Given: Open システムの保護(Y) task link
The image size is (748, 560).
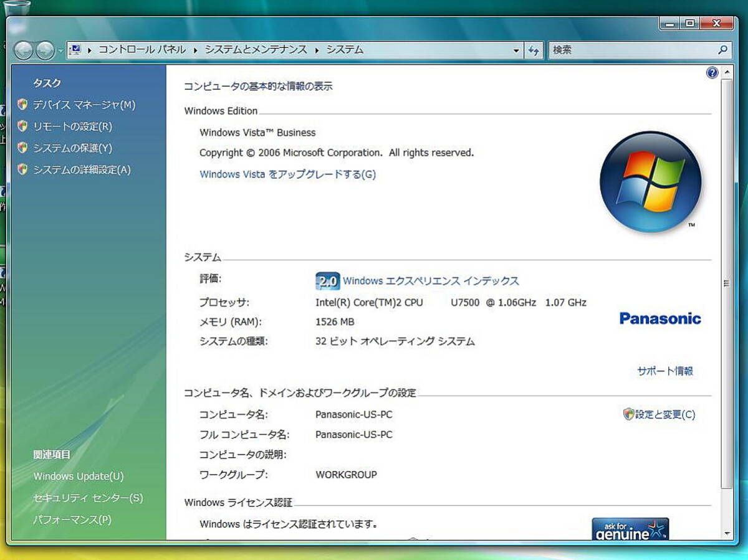Looking at the screenshot, I should [x=72, y=148].
